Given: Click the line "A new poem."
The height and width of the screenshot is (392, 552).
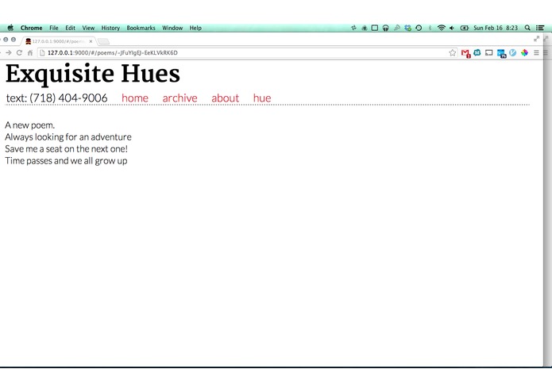Looking at the screenshot, I should pyautogui.click(x=30, y=125).
